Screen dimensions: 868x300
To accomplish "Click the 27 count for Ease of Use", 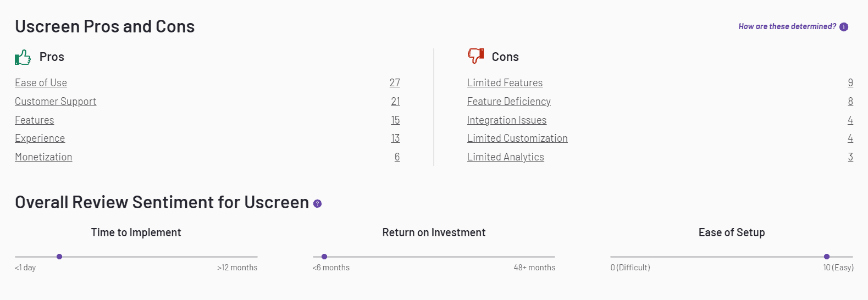I will [x=395, y=83].
